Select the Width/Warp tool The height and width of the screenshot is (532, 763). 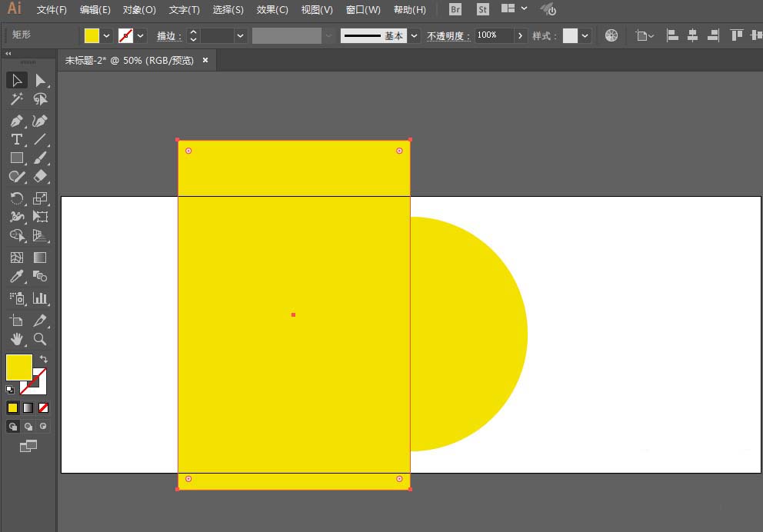point(17,217)
